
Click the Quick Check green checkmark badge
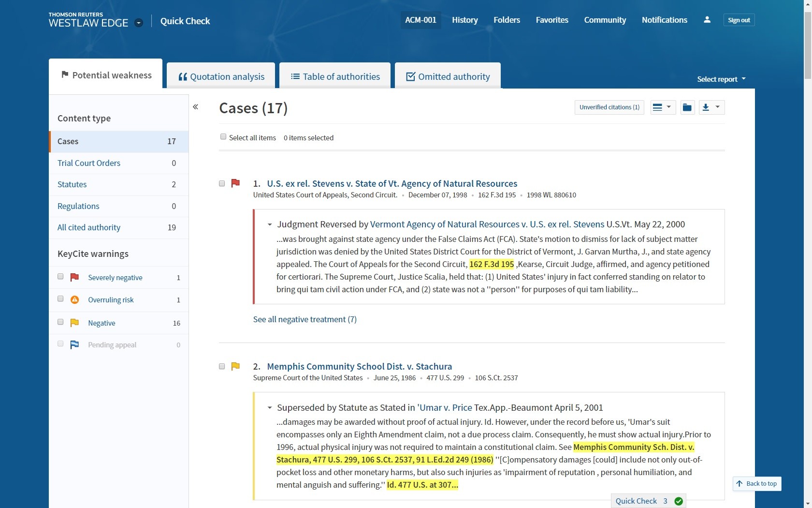(x=679, y=501)
